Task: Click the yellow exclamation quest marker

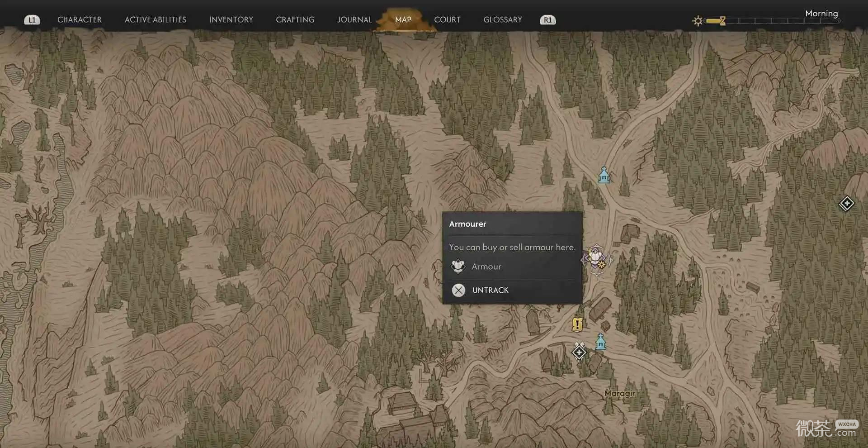Action: coord(577,324)
